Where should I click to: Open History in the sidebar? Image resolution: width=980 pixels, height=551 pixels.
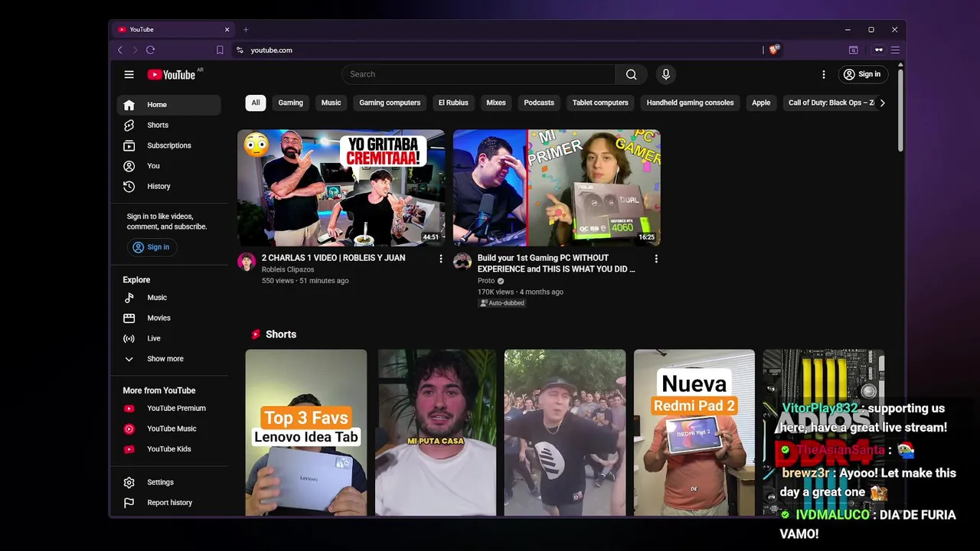click(169, 186)
